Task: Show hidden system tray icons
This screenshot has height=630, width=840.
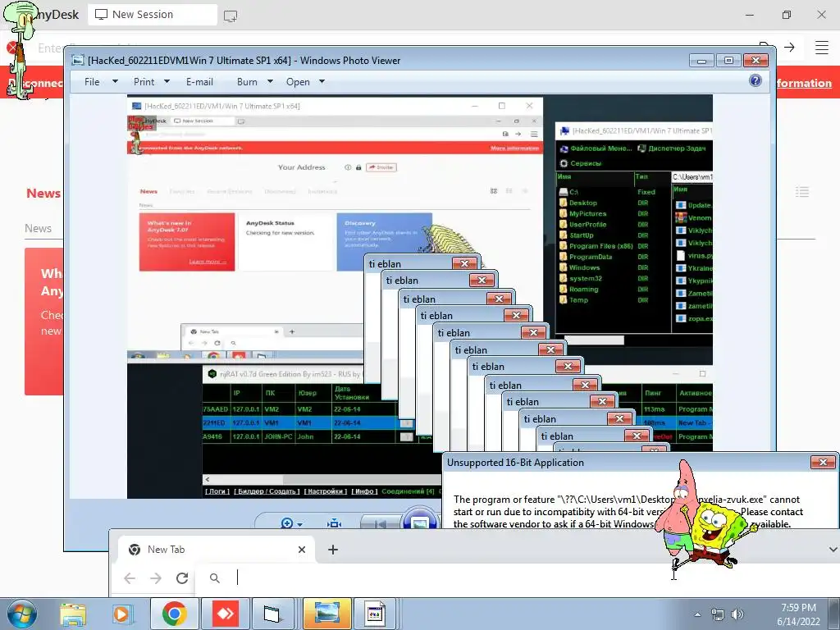Action: (697, 614)
